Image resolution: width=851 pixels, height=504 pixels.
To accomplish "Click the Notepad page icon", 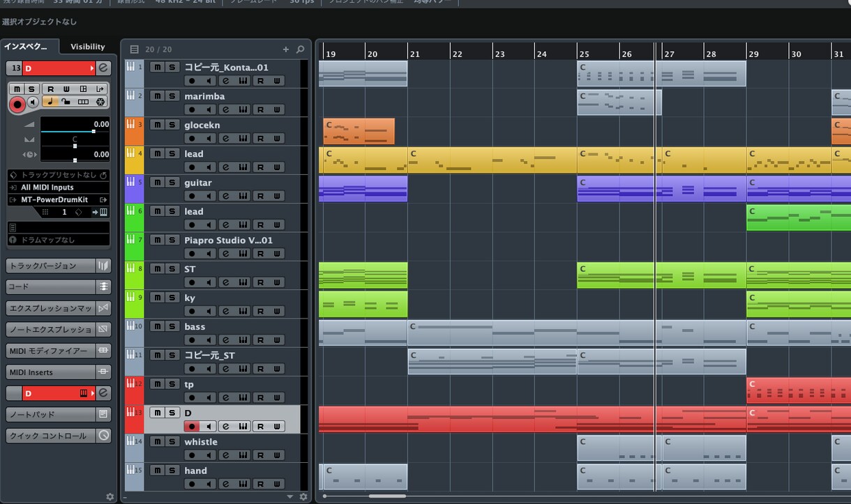I will [x=104, y=414].
